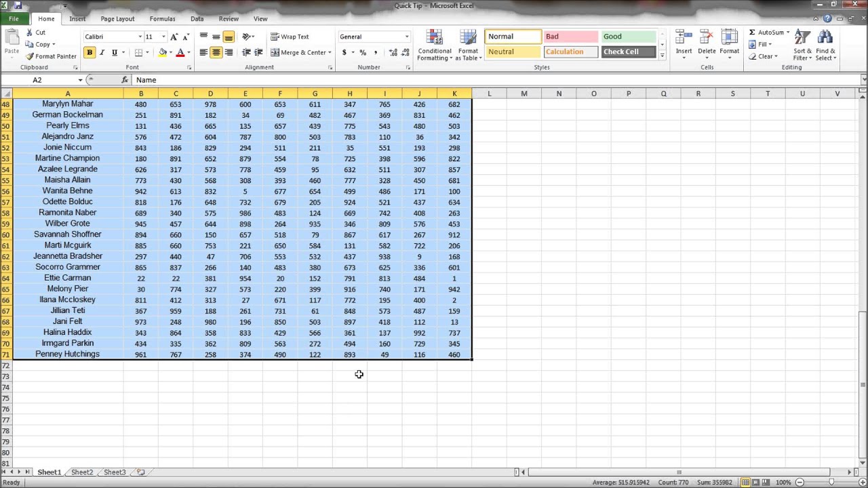Apply Comma Style
Viewport: 868px width, 488px height.
pos(376,52)
